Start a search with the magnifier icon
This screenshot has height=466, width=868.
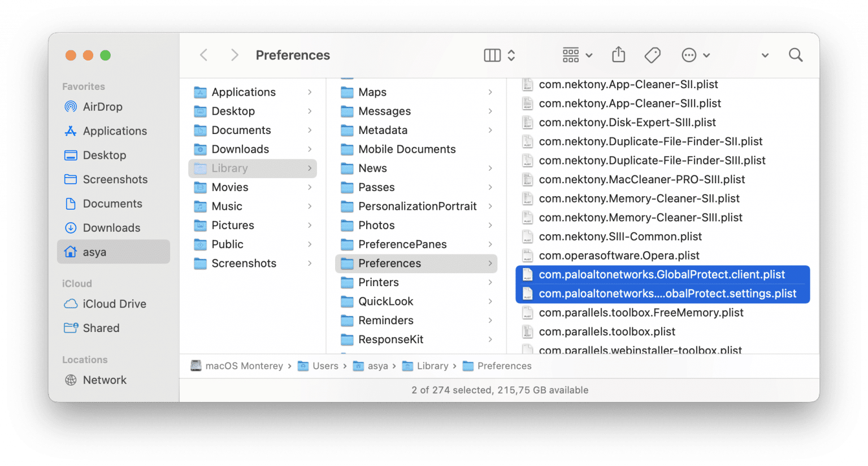click(795, 55)
